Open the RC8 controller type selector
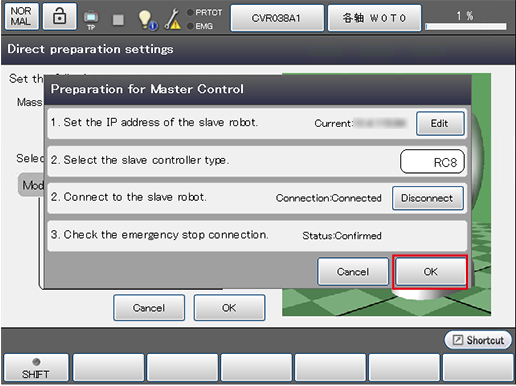The height and width of the screenshot is (386, 516). [432, 162]
